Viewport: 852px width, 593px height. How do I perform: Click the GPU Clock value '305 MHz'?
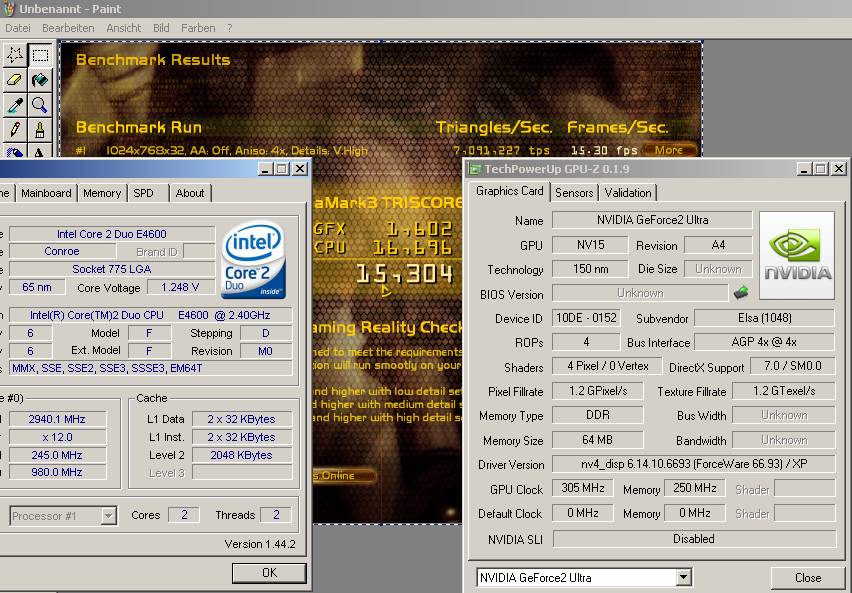(x=582, y=488)
